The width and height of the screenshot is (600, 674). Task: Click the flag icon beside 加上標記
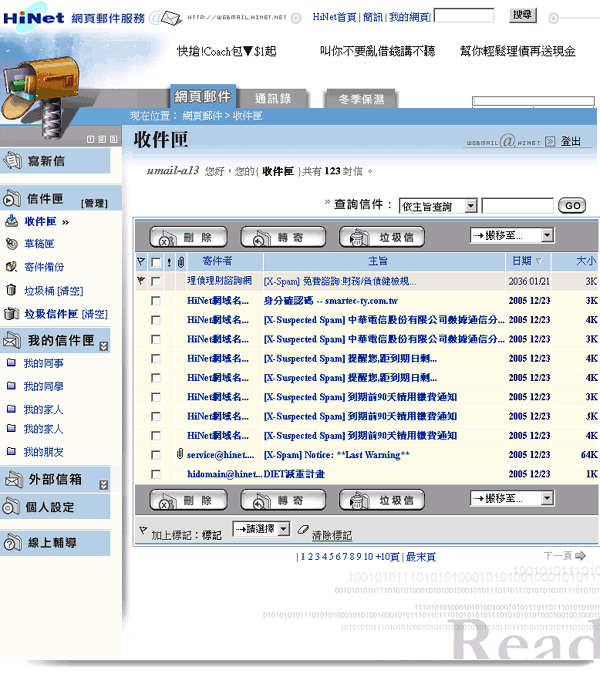[143, 530]
